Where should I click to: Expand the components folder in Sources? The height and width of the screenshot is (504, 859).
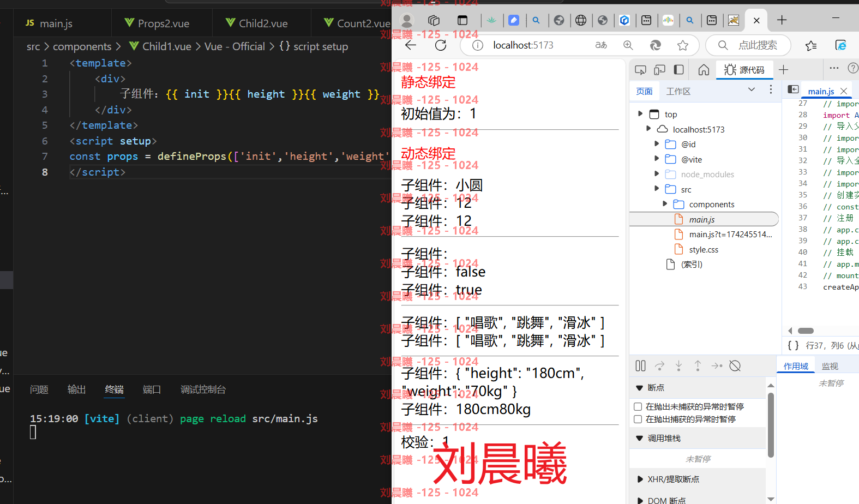pos(665,204)
